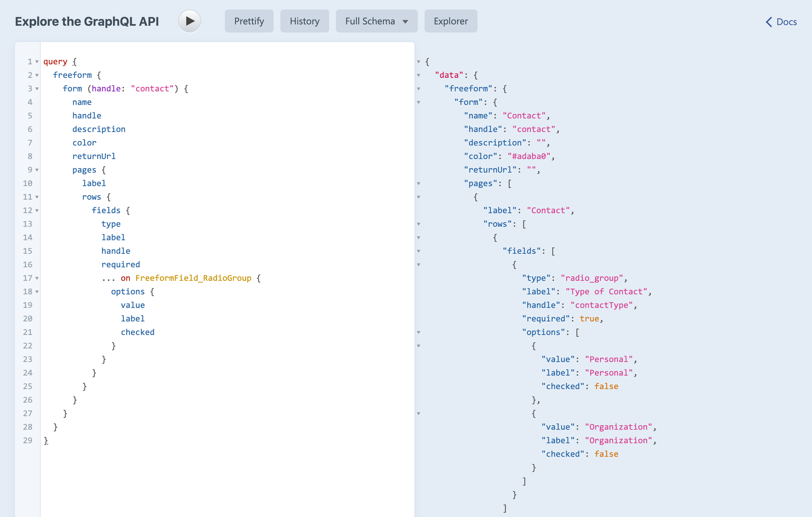The image size is (812, 517).
Task: Collapse the options block on line 18
Action: pos(37,292)
